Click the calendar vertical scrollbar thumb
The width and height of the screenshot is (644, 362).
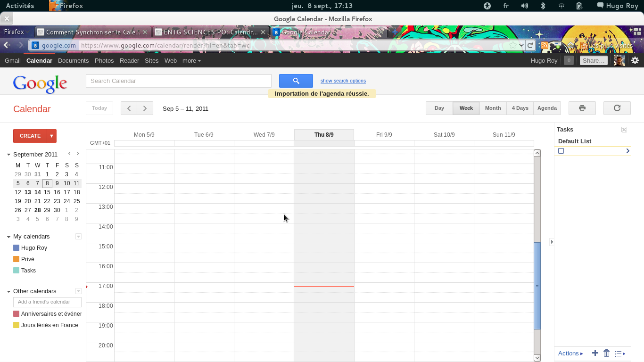tap(537, 286)
